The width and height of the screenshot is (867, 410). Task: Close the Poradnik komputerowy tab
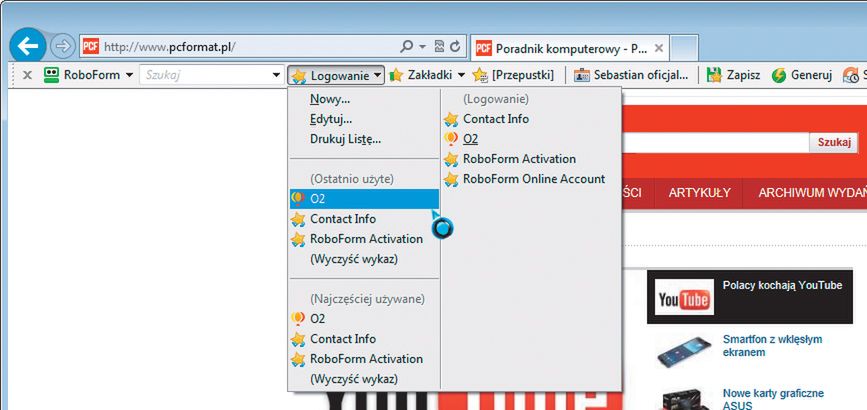[659, 49]
